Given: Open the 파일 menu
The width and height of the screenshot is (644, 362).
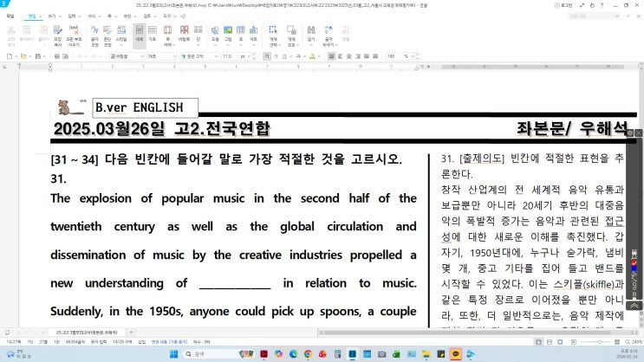Looking at the screenshot, I should tap(11, 16).
